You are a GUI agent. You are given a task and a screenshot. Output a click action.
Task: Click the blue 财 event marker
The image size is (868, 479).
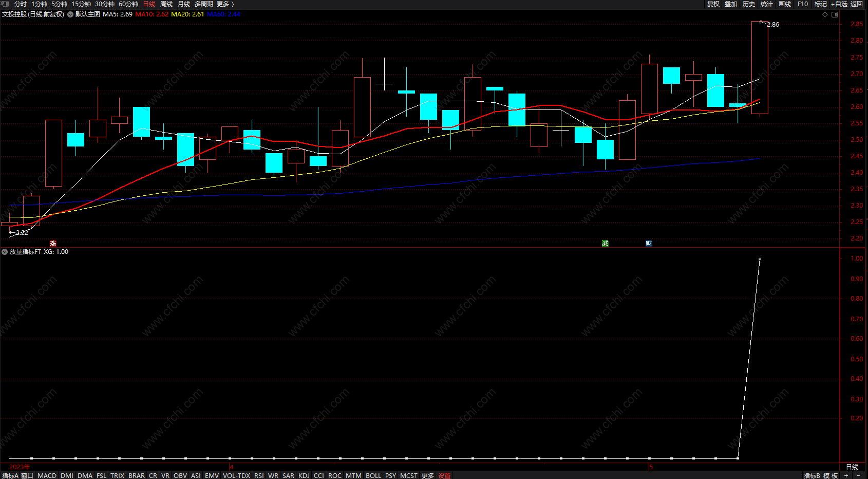[x=649, y=244]
